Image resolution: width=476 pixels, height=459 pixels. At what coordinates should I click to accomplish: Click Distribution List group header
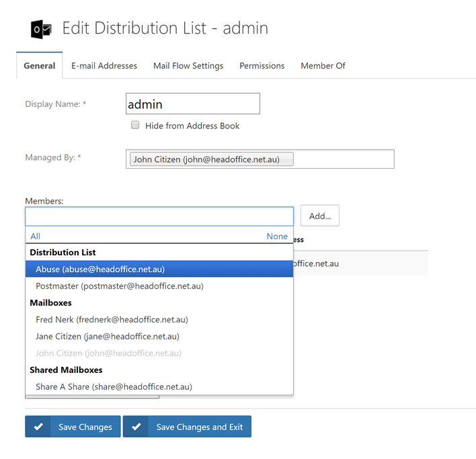point(63,253)
